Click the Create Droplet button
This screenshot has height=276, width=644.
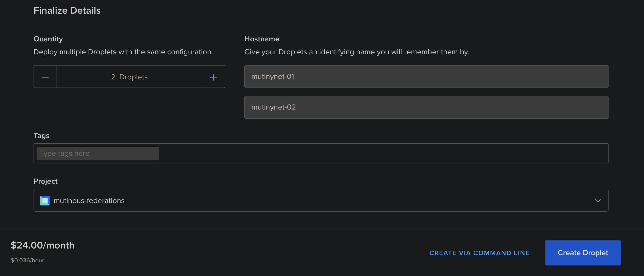click(x=583, y=253)
